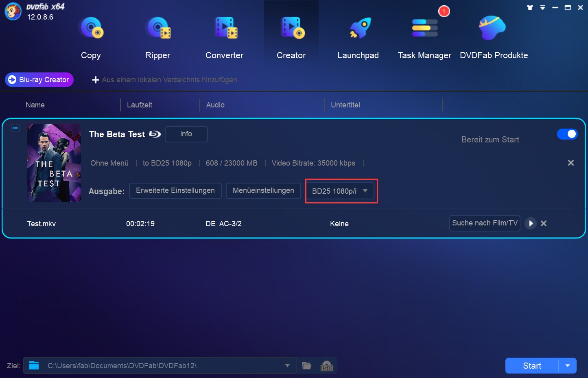The image size is (588, 378).
Task: Select the Test.mkv file name
Action: coord(42,224)
